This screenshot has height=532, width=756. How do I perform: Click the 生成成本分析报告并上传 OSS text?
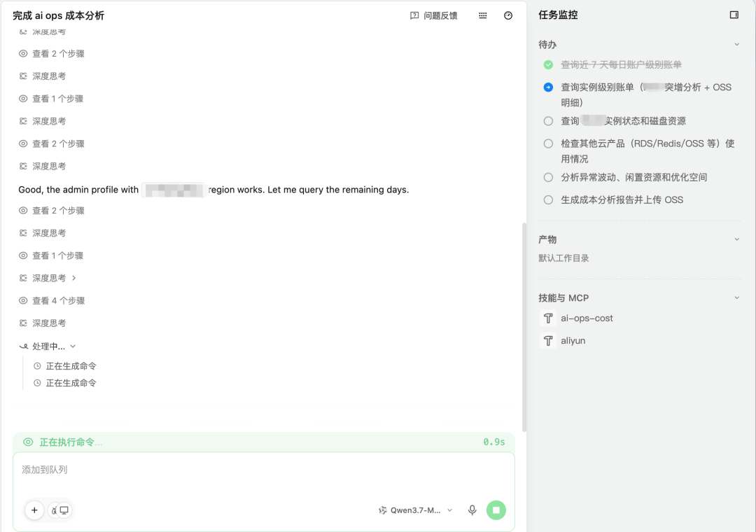(622, 199)
